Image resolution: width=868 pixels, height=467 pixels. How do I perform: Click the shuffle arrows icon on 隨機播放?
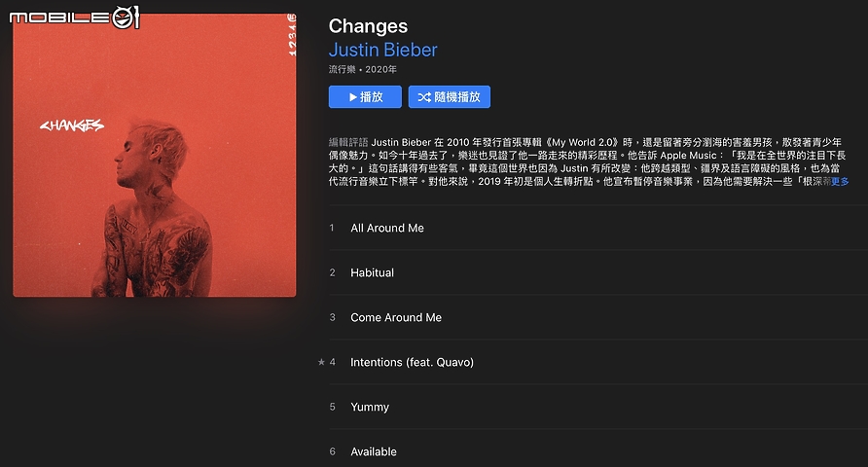(424, 97)
